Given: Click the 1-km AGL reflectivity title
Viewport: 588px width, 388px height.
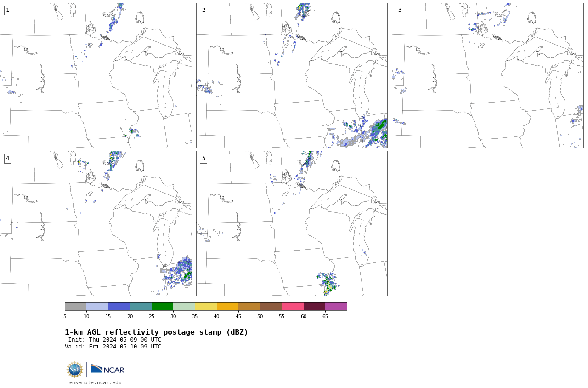Looking at the screenshot, I should (156, 332).
